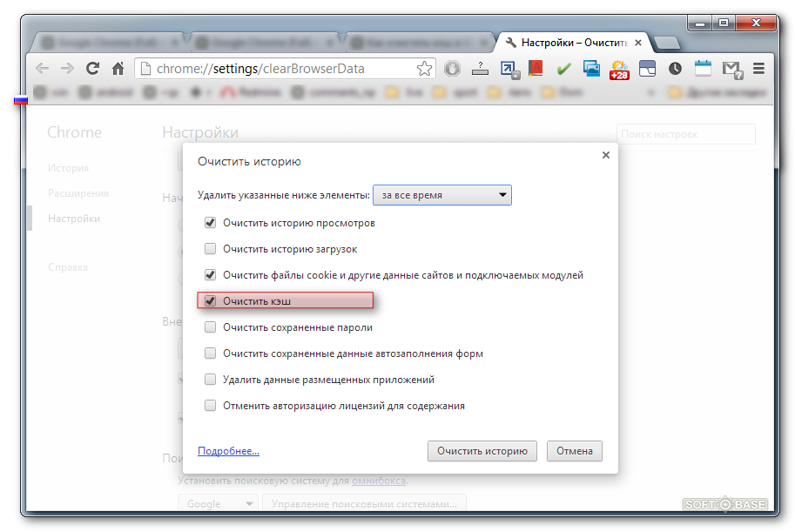
Task: Open the weather +28 extension
Action: click(x=619, y=70)
